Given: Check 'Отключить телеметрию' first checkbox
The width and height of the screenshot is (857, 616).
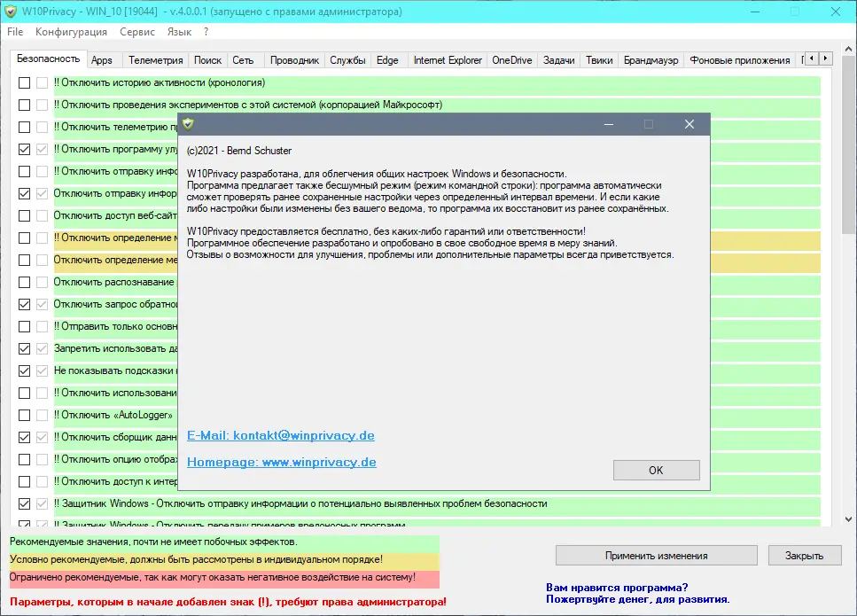Looking at the screenshot, I should click(24, 127).
